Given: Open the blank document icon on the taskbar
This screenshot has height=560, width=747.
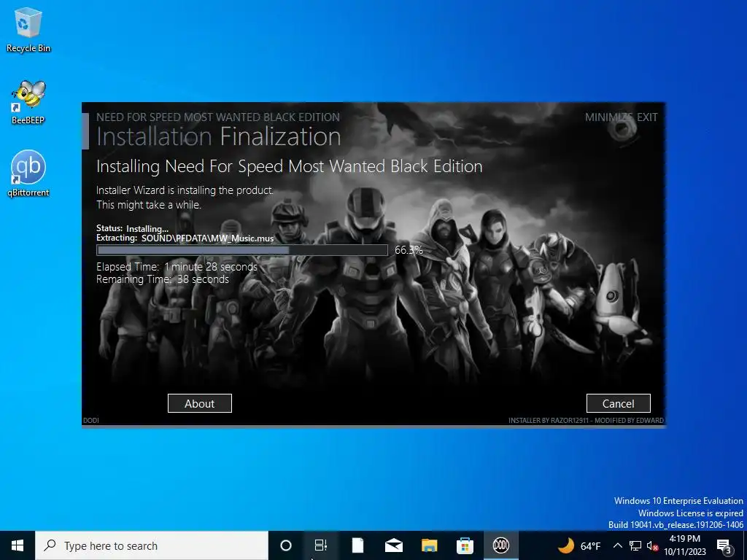Looking at the screenshot, I should point(357,545).
